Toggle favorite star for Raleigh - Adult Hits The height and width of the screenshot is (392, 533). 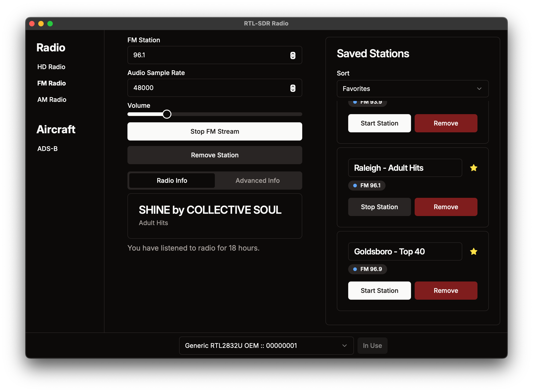[473, 168]
